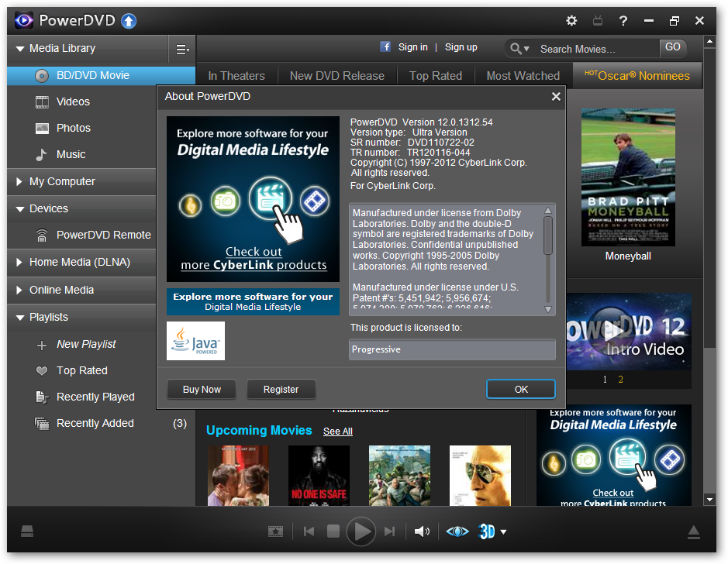The height and width of the screenshot is (564, 728).
Task: Toggle TrueTheater eye effects
Action: coord(457,531)
